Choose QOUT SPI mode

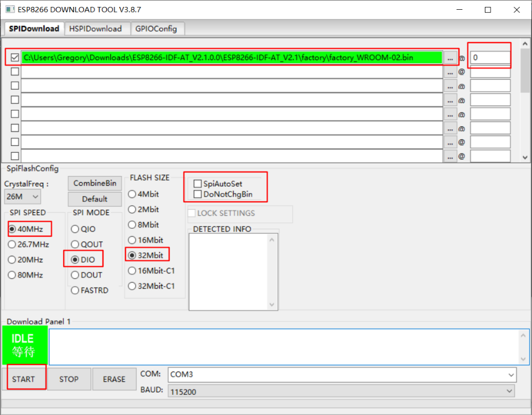87,244
